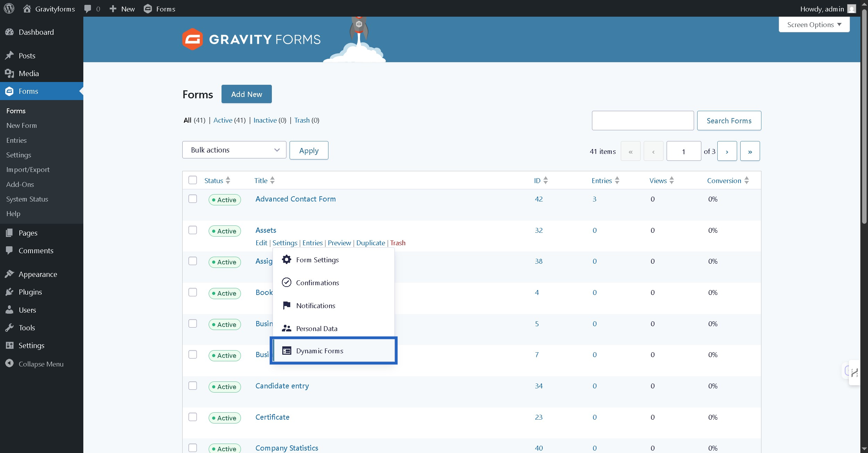Open the New menu in the admin bar
Screen dimensions: 868x453
[121, 9]
